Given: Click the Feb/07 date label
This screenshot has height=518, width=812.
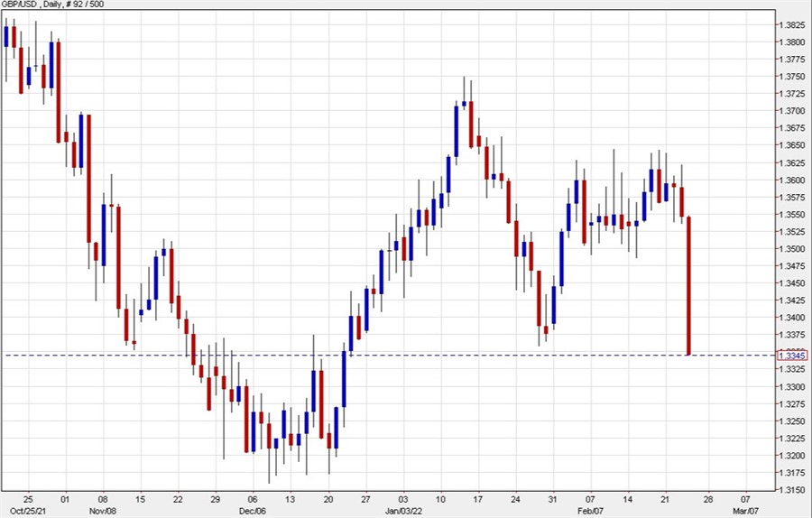Looking at the screenshot, I should (x=591, y=512).
